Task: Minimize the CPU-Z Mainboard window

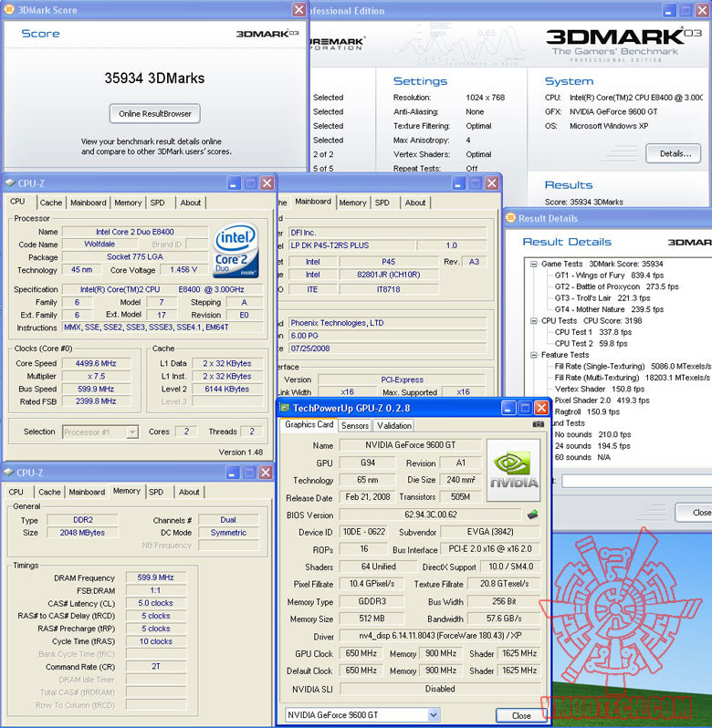Action: (x=458, y=183)
